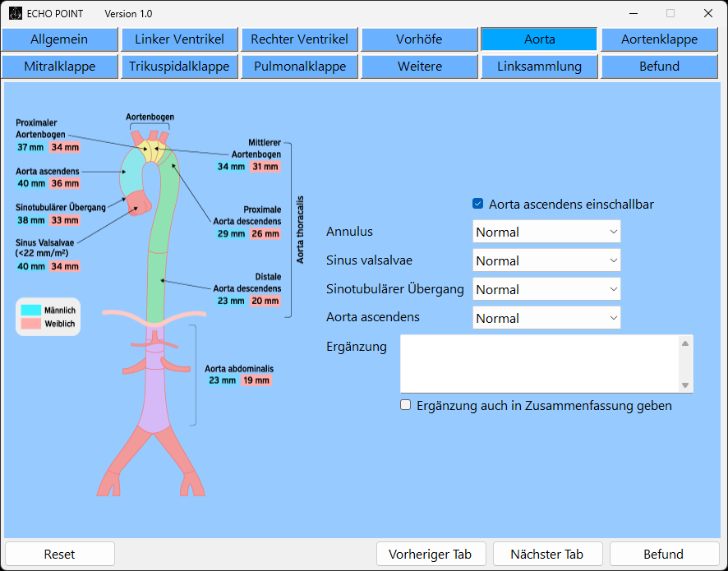Enable Ergänzung auch in Zusammenfassung geben
Image resolution: width=728 pixels, height=571 pixels.
406,405
